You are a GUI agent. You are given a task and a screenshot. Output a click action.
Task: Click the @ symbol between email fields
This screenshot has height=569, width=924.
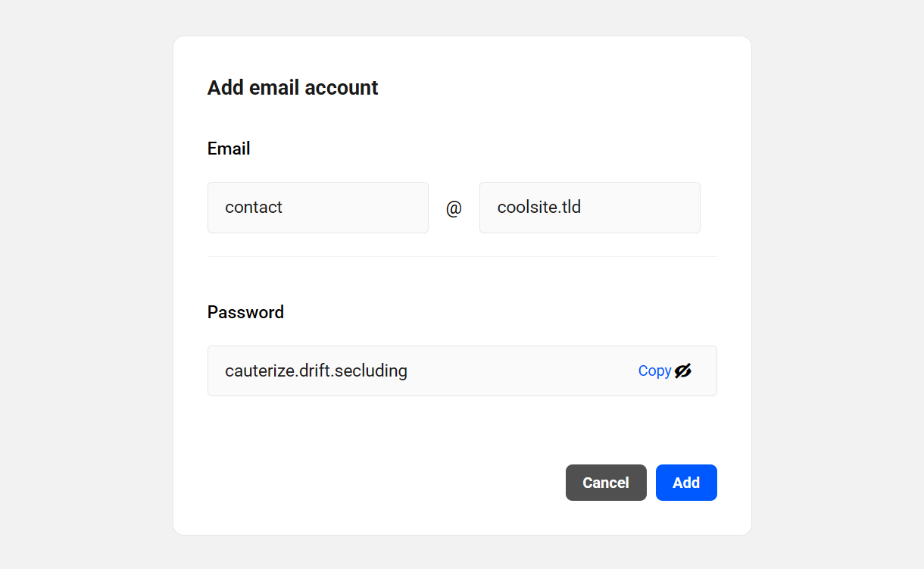pos(454,208)
